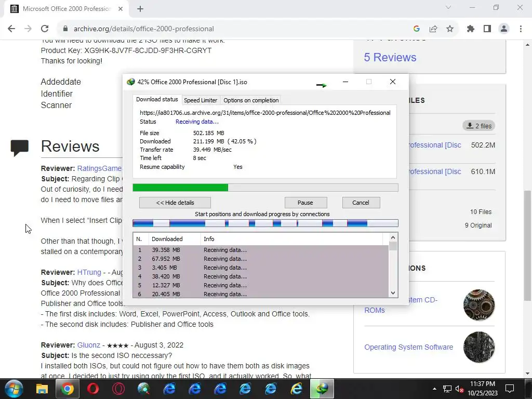Open the Internet Explorer icon with yellow ring
Screen dimensions: 532x399
(296, 389)
